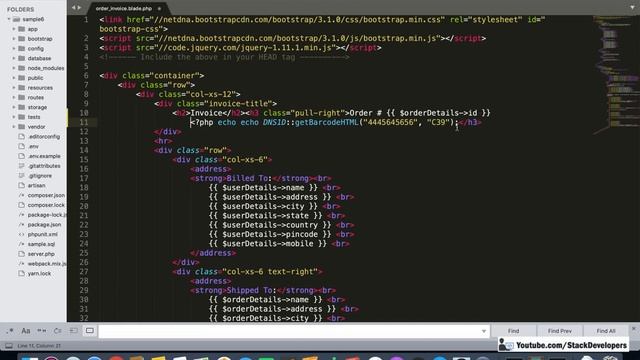Click the Find Prev button

click(x=560, y=331)
